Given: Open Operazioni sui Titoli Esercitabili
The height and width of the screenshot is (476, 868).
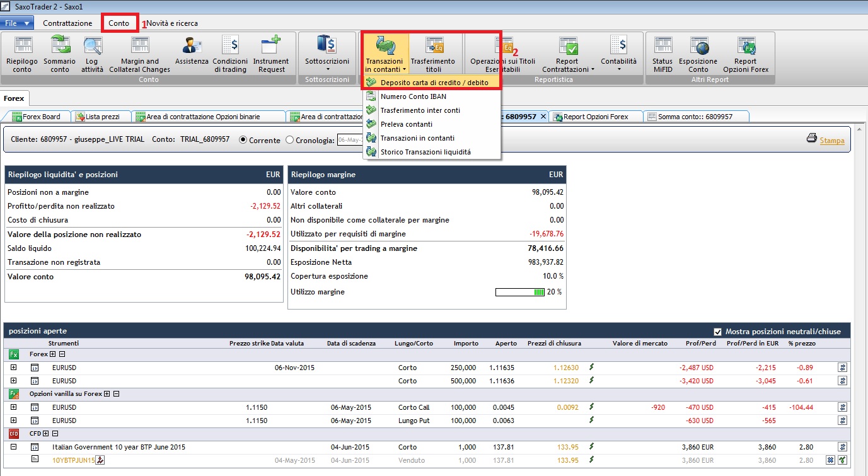Looking at the screenshot, I should click(x=502, y=54).
